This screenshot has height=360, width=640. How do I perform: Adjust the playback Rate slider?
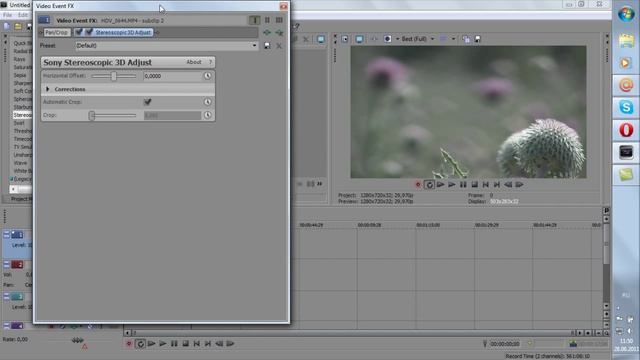point(77,340)
